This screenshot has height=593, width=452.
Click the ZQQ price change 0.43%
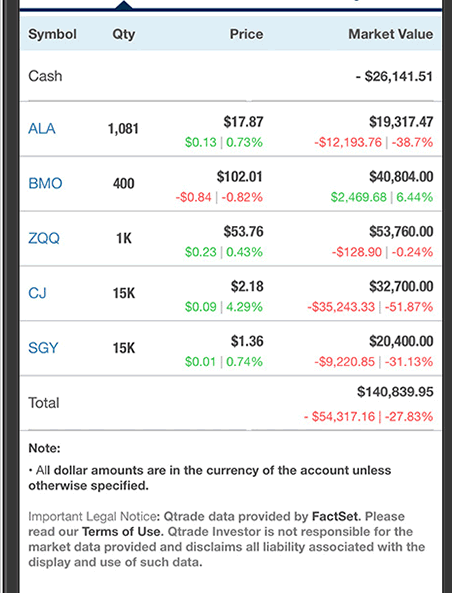tap(244, 252)
